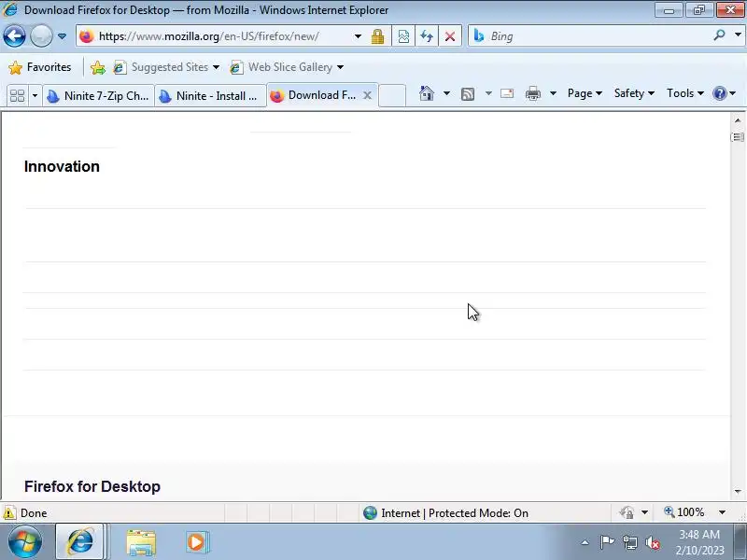Screen dimensions: 747x560
Task: Click Internet Explorer taskbar icon
Action: (x=80, y=541)
